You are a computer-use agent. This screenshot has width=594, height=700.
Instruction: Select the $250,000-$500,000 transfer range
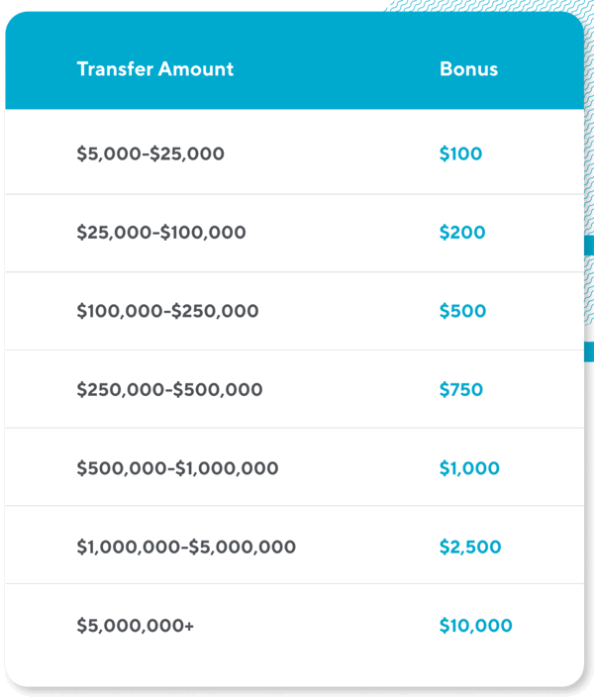(x=169, y=389)
